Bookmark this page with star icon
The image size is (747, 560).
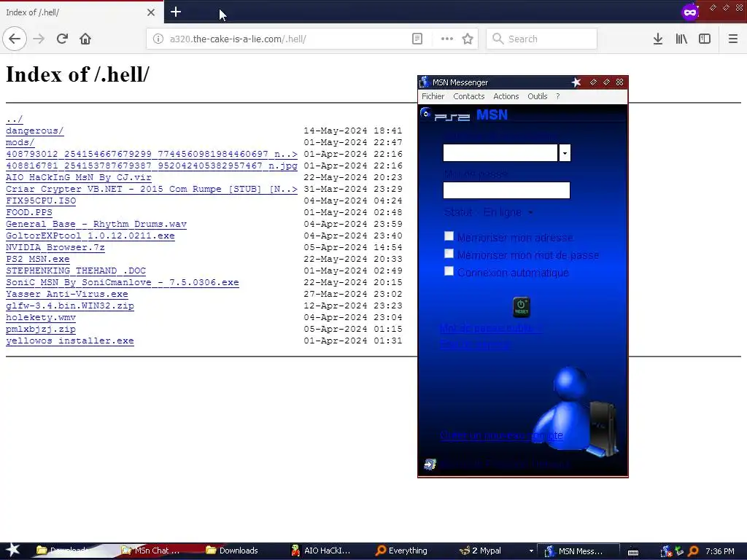[468, 39]
